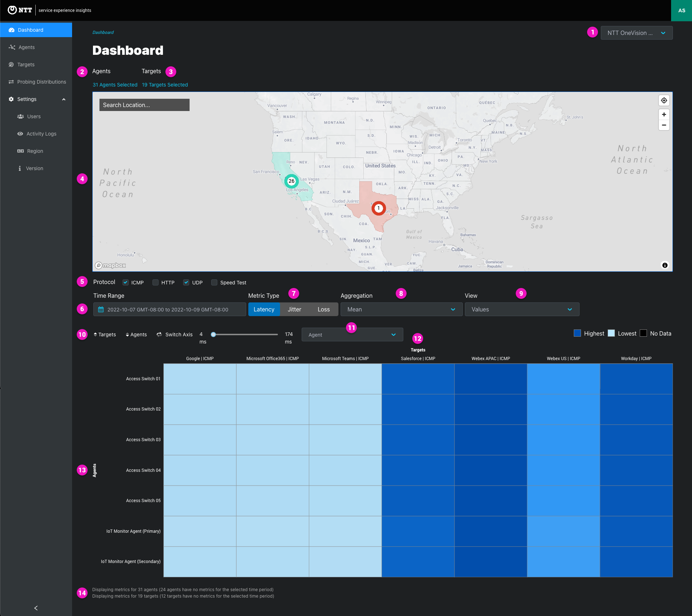Image resolution: width=692 pixels, height=616 pixels.
Task: Select the Jitter metric type
Action: click(x=294, y=309)
